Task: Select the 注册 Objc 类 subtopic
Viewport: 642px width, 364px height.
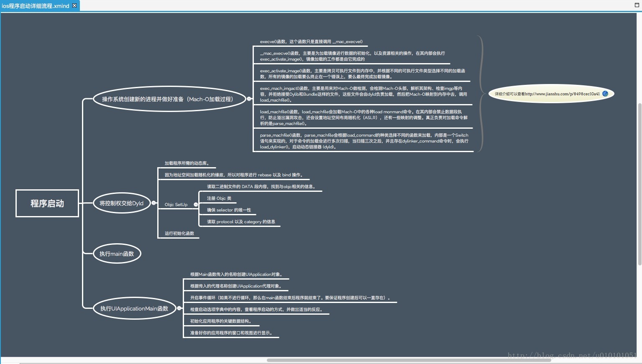Action: tap(219, 199)
